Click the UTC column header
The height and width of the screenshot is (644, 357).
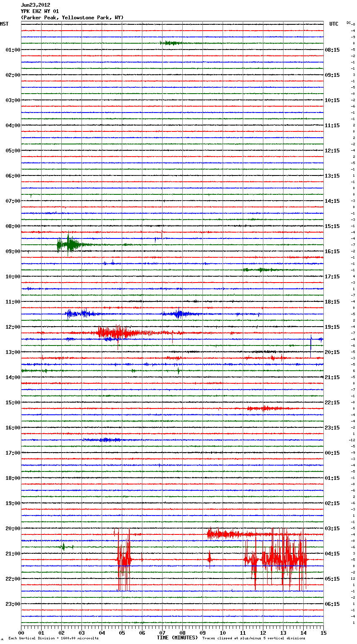(x=334, y=24)
